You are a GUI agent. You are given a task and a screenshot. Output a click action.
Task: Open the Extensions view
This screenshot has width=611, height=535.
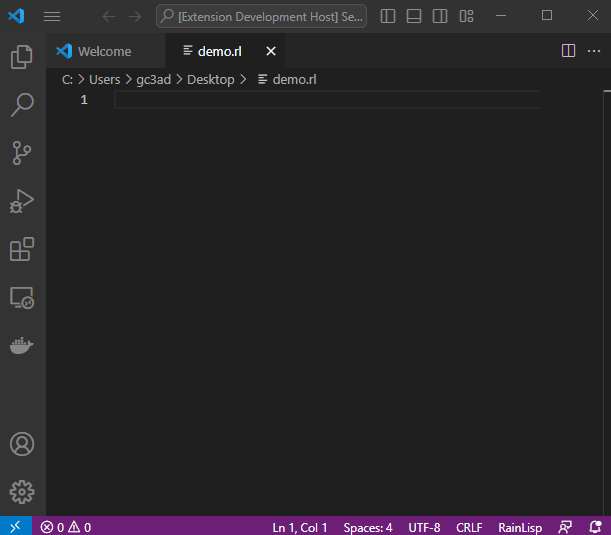[x=22, y=249]
